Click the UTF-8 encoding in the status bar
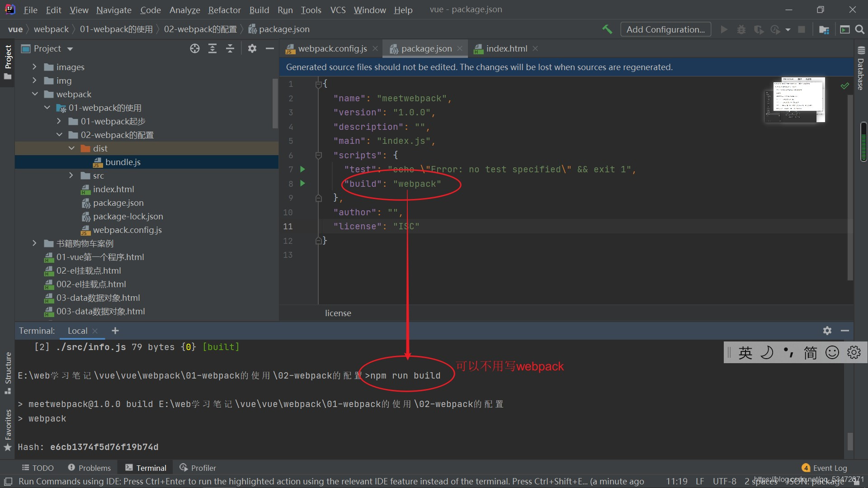The image size is (868, 488). coord(724,481)
